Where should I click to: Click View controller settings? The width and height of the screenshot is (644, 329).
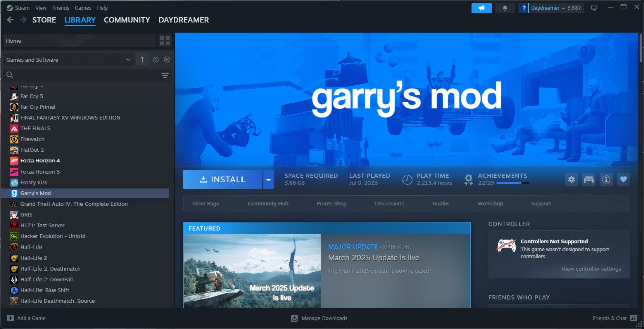(591, 269)
